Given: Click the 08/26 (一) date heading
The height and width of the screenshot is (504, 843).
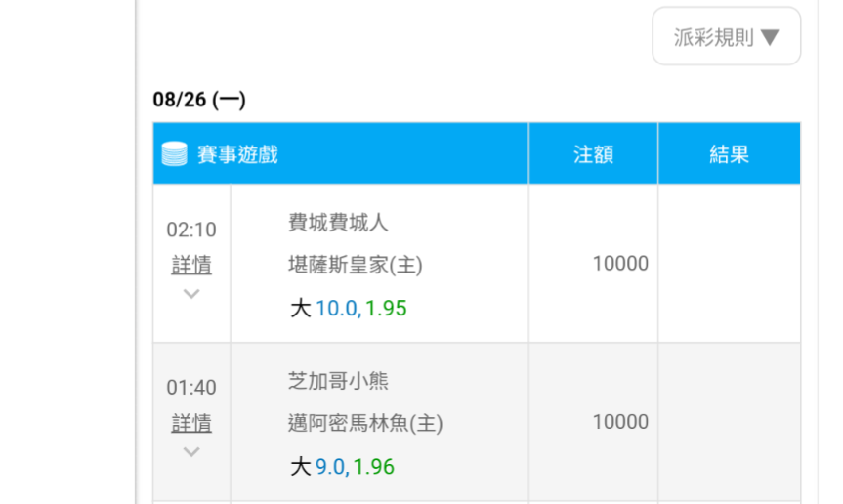Looking at the screenshot, I should coord(199,100).
